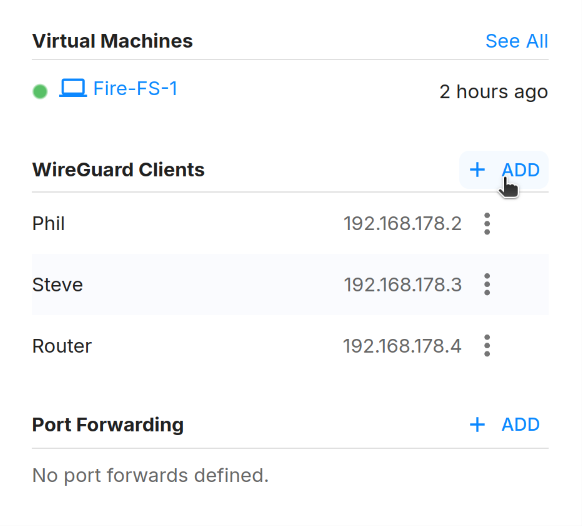Click the IP address 192.168.178.3

click(x=402, y=285)
